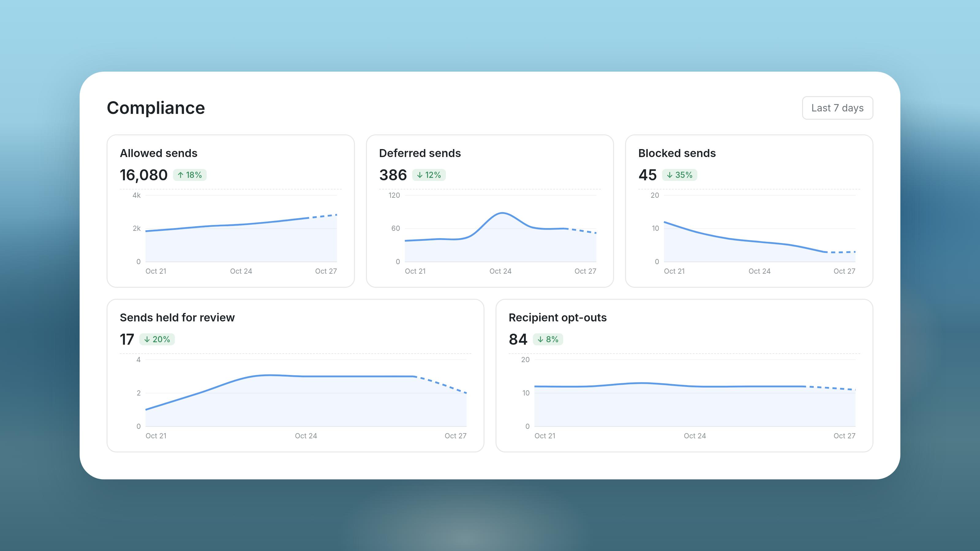This screenshot has width=980, height=551.
Task: Click the Compliance page heading
Action: point(156,108)
